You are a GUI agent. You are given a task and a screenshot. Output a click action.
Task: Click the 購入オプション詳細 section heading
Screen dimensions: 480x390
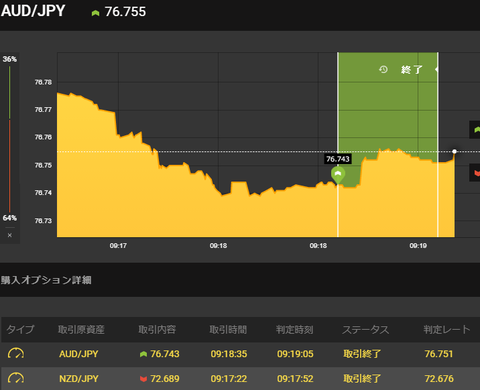[x=46, y=280]
